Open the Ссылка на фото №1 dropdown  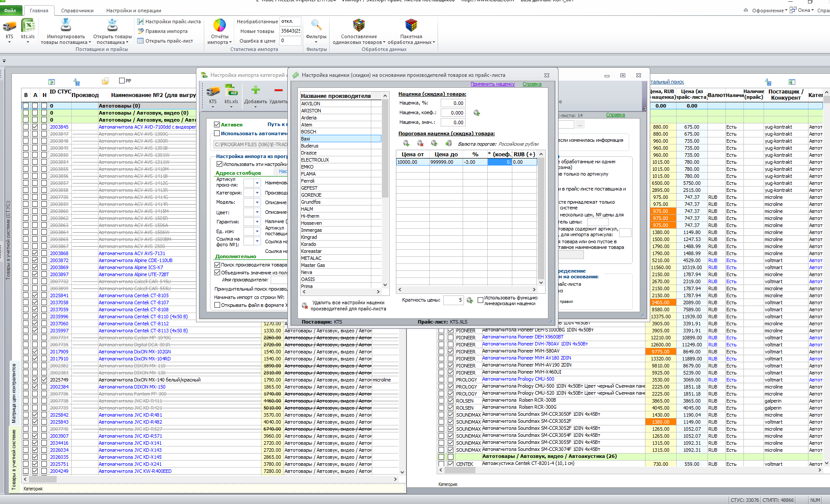point(257,241)
